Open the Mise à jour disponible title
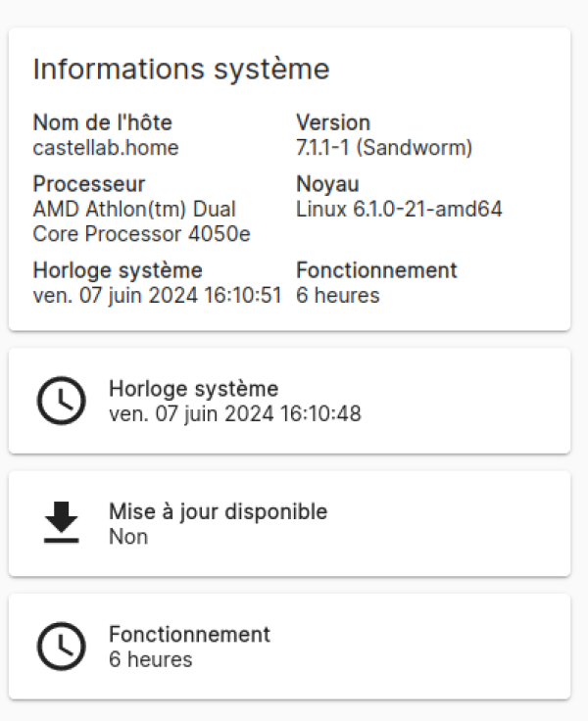The image size is (588, 721). 218,511
